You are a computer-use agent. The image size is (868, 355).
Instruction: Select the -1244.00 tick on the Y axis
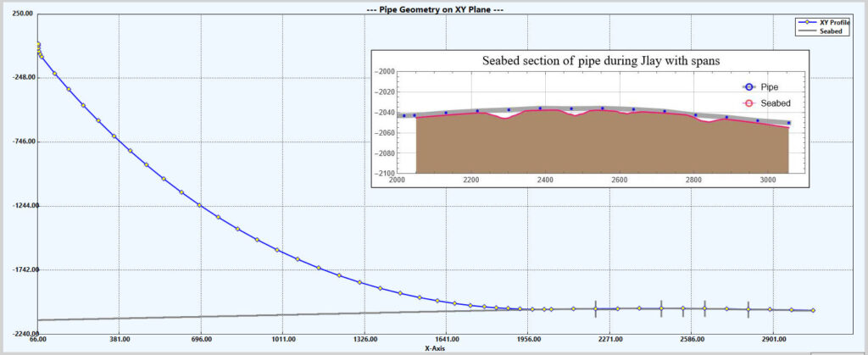coord(18,206)
